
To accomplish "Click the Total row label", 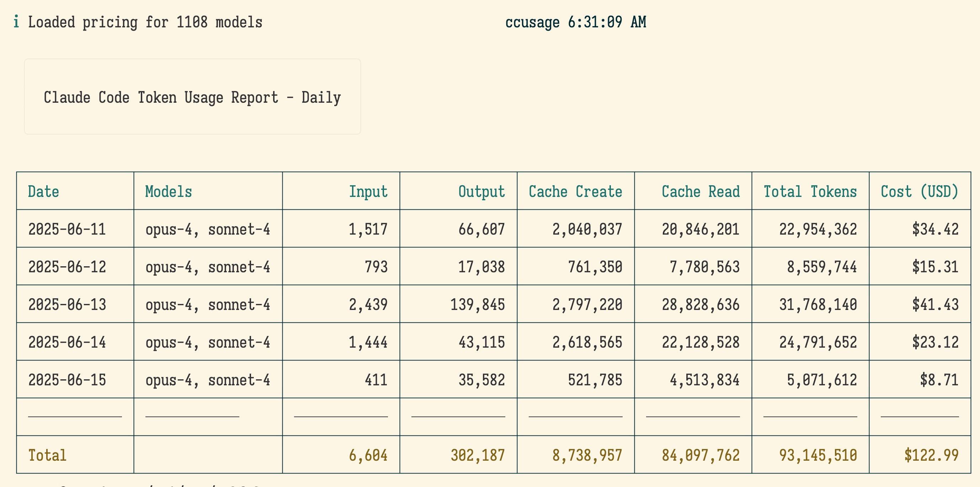I will pyautogui.click(x=47, y=455).
